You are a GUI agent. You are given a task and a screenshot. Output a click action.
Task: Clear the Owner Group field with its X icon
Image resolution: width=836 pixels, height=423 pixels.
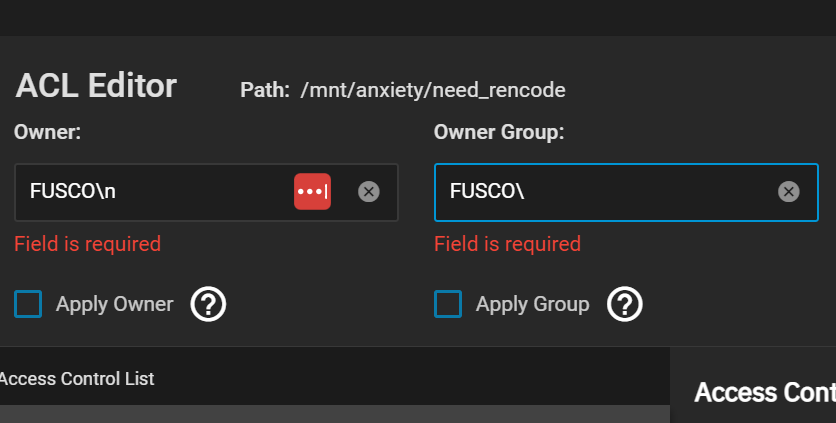(x=789, y=191)
